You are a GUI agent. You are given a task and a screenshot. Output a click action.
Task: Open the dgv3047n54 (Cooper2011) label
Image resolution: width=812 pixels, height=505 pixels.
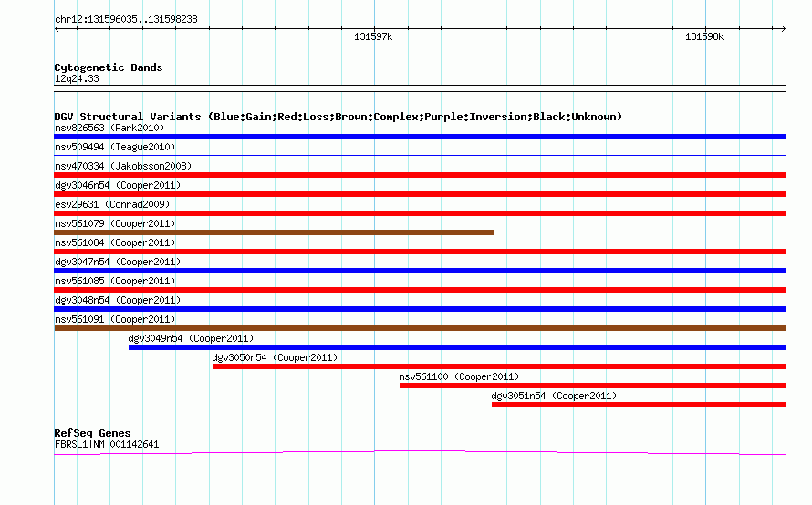pyautogui.click(x=118, y=262)
